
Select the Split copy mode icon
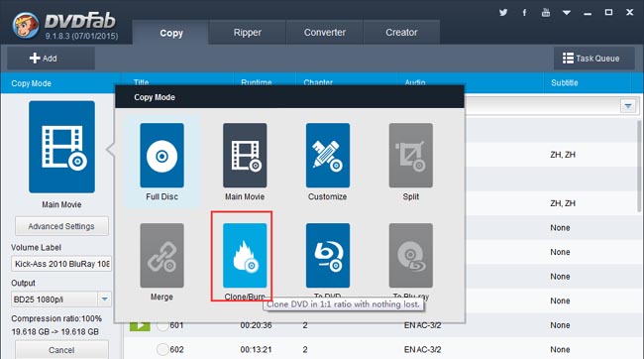(411, 155)
